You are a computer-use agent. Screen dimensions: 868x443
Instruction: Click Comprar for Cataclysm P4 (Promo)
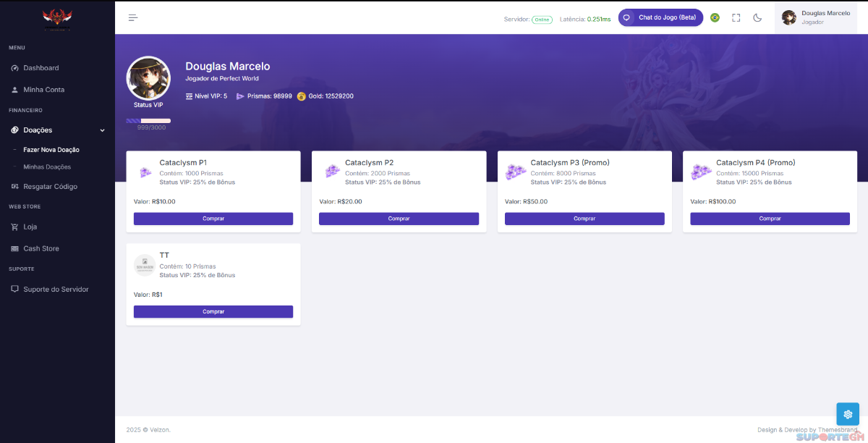pos(770,219)
